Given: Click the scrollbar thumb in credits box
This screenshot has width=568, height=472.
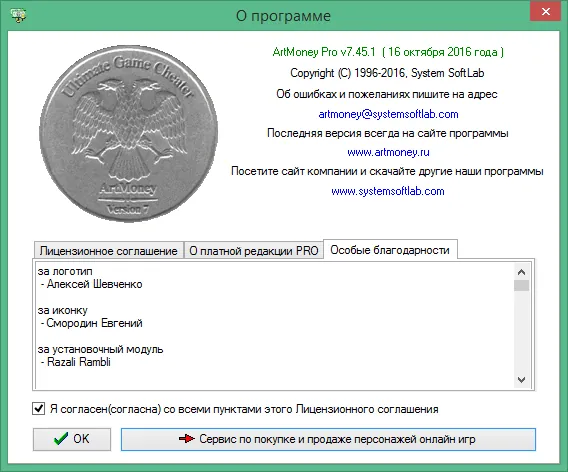Looking at the screenshot, I should [x=521, y=285].
